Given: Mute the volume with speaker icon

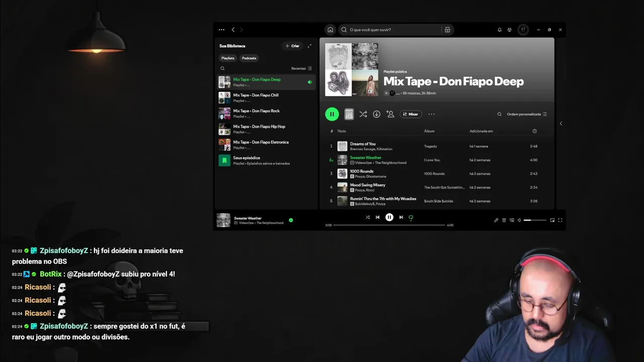Looking at the screenshot, I should [519, 220].
